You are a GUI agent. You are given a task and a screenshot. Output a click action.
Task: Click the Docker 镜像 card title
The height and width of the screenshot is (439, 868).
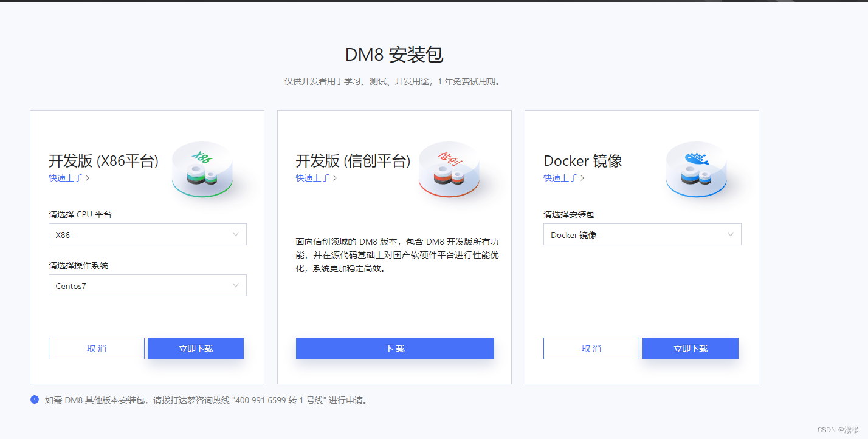coord(583,161)
